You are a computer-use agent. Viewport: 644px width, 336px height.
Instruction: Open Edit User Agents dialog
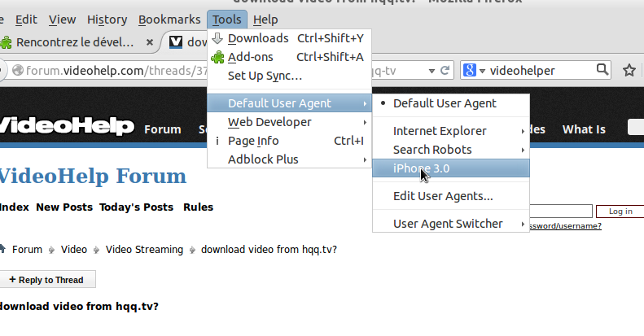point(443,196)
